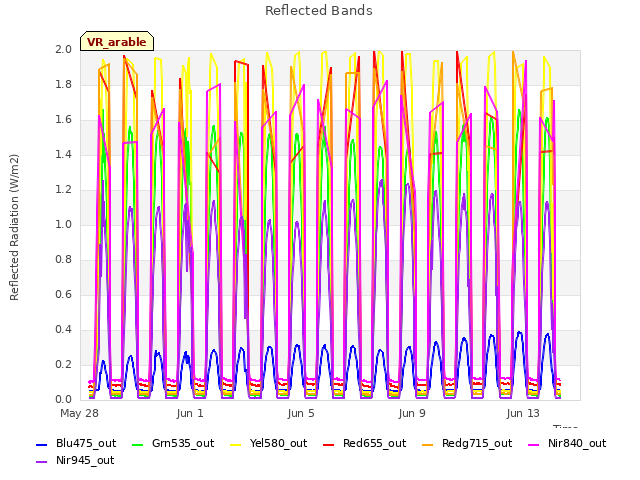Viewport: 640px width, 480px height.
Task: Click the Reflected Bands chart title
Action: click(319, 11)
